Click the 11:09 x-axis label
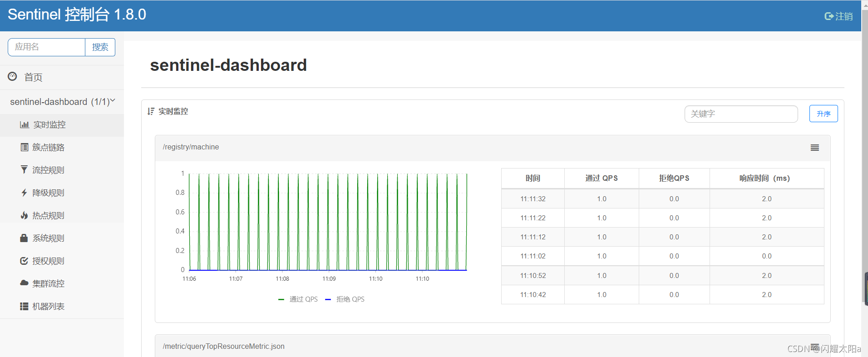 point(329,279)
